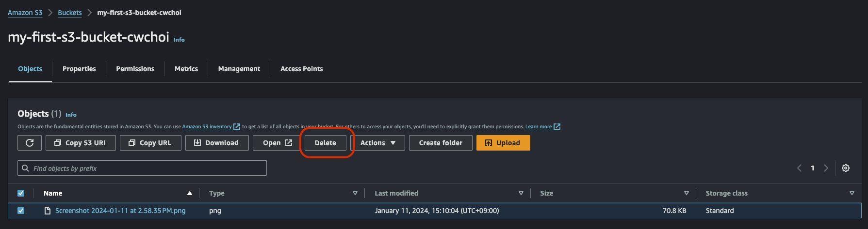Toggle the select-all header checkbox
868x229 pixels.
[21, 193]
